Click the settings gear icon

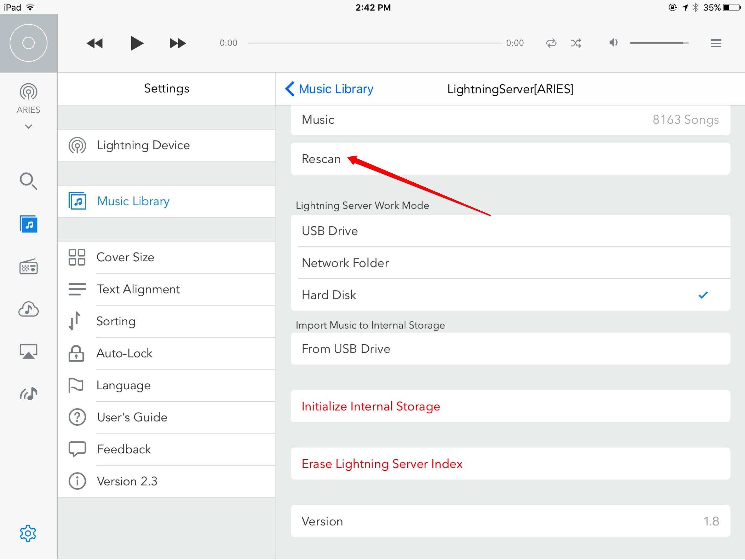[28, 534]
